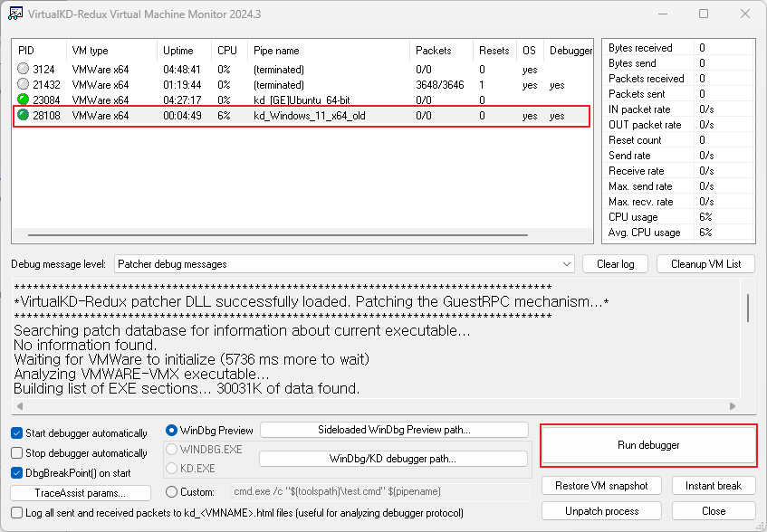The image size is (767, 532).
Task: Click the Packets sent statistic row
Action: [678, 94]
